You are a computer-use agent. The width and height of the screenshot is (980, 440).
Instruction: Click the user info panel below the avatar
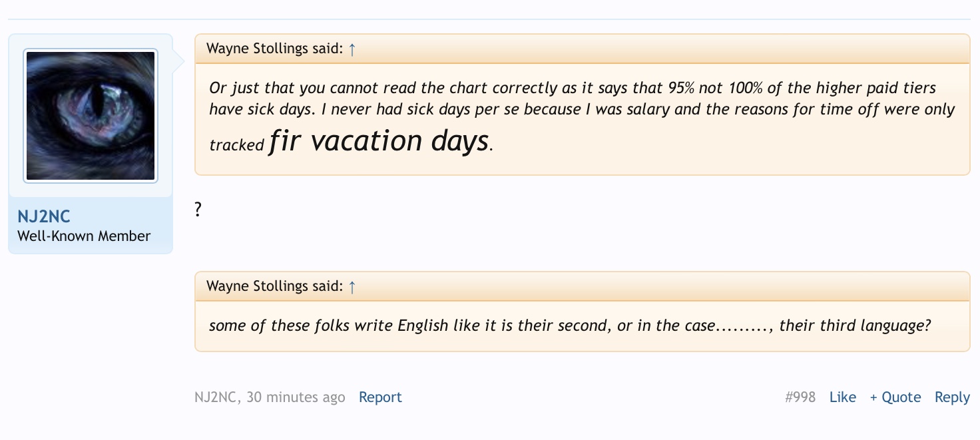coord(91,226)
